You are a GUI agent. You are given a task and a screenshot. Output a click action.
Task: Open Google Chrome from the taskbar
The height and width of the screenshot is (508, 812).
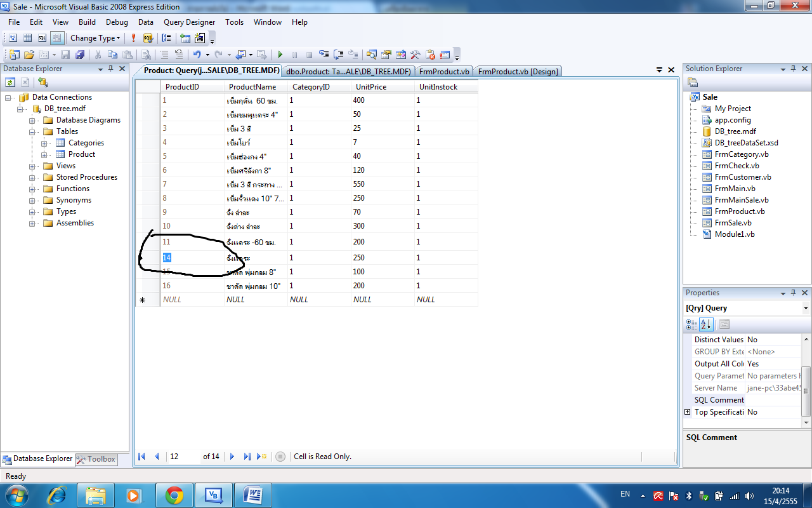pyautogui.click(x=174, y=495)
